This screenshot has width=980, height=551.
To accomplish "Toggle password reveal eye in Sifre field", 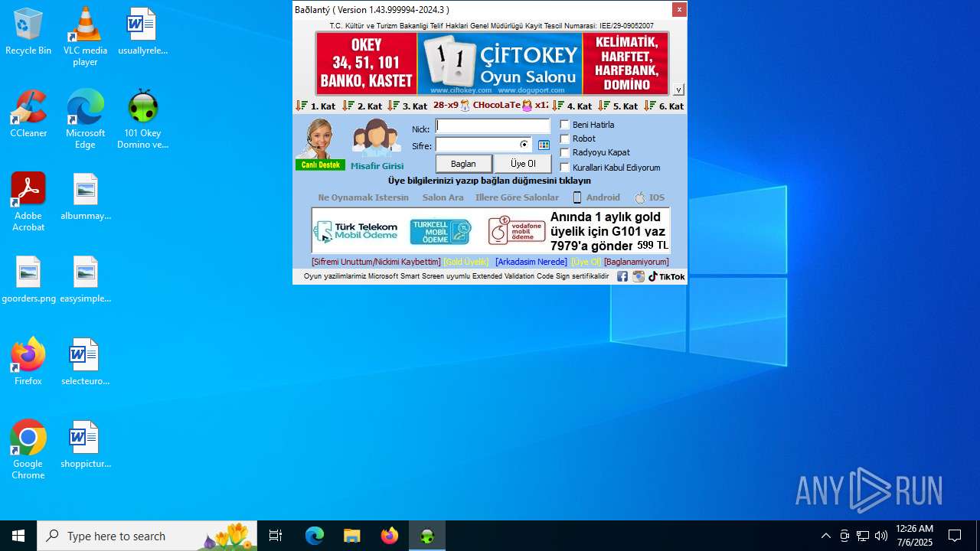I will [x=524, y=145].
